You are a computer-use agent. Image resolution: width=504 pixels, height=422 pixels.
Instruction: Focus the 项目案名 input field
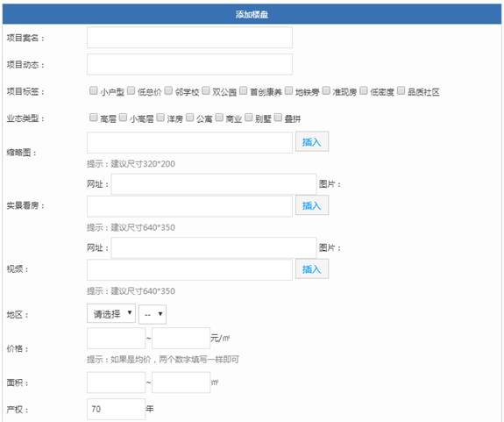tap(189, 38)
